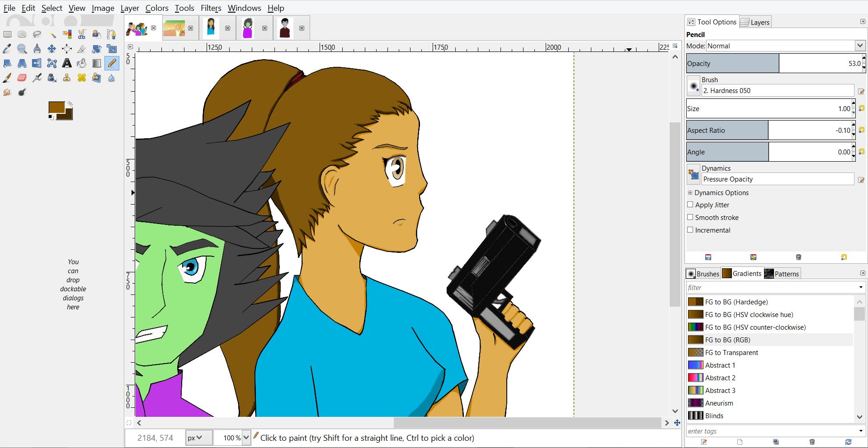Select the Zoom magnifier tool
The image size is (868, 448).
tap(22, 49)
